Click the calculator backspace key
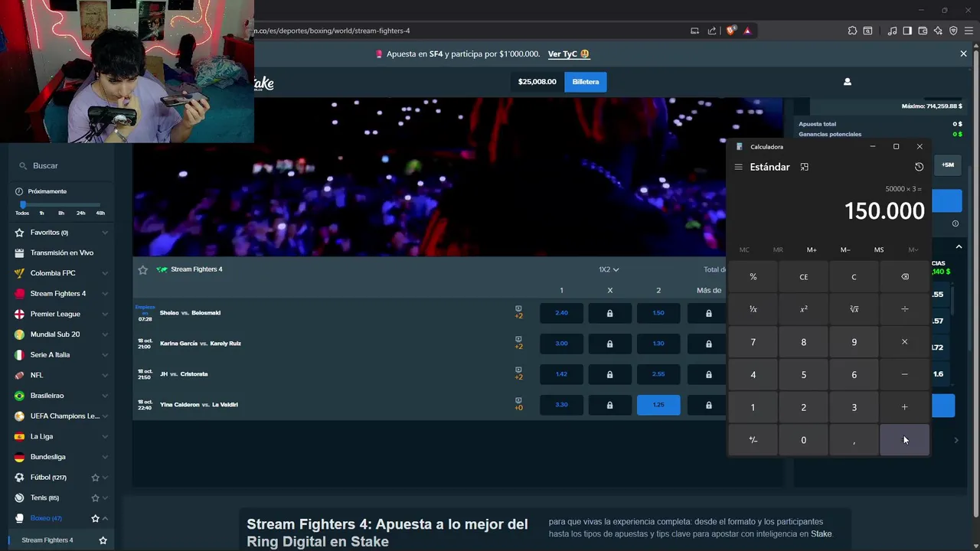This screenshot has height=551, width=980. tap(904, 276)
